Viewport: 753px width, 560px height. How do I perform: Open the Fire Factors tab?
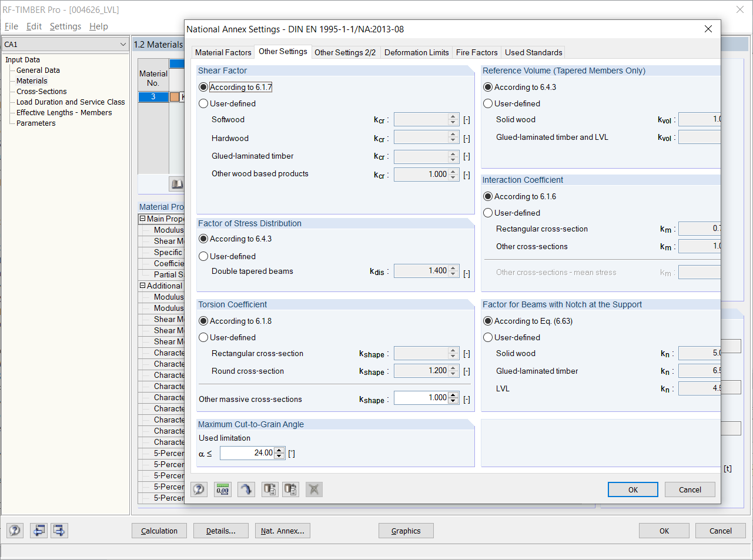click(x=477, y=52)
